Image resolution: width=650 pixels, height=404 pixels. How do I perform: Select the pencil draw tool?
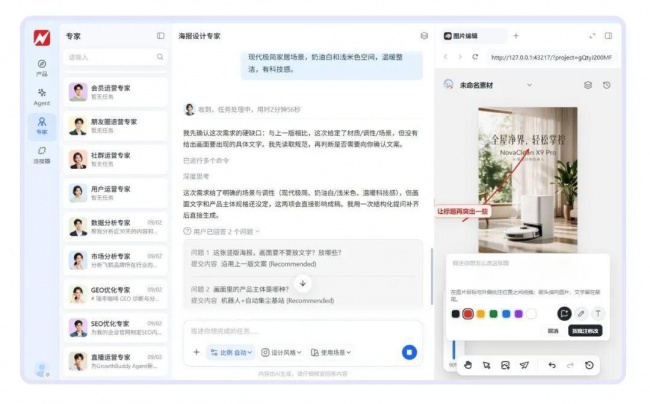pyautogui.click(x=581, y=314)
